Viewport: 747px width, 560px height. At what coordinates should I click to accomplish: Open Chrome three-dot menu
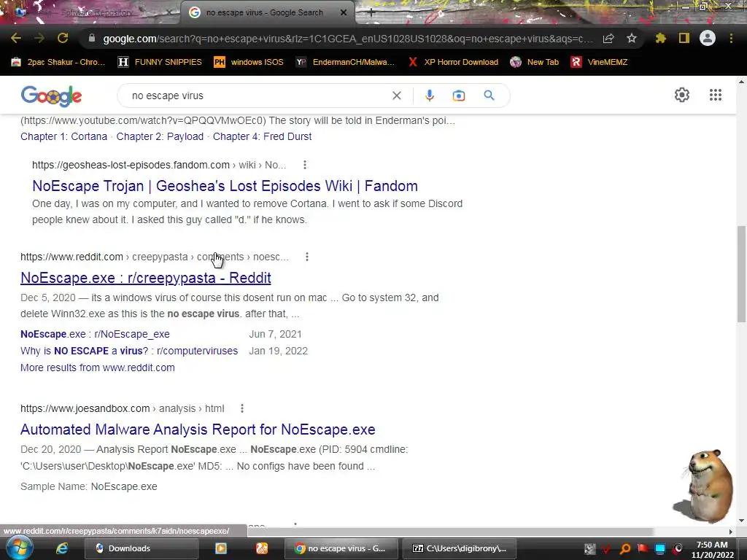pyautogui.click(x=731, y=38)
